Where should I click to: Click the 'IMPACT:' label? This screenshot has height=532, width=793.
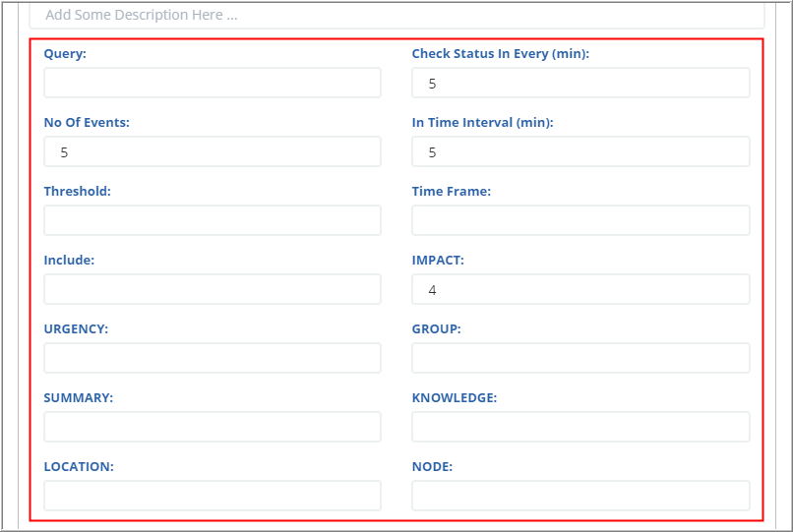pos(438,260)
